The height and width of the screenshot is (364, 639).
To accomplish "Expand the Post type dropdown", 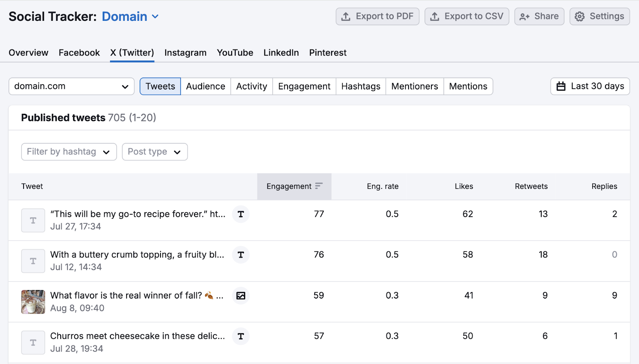I will pyautogui.click(x=155, y=152).
